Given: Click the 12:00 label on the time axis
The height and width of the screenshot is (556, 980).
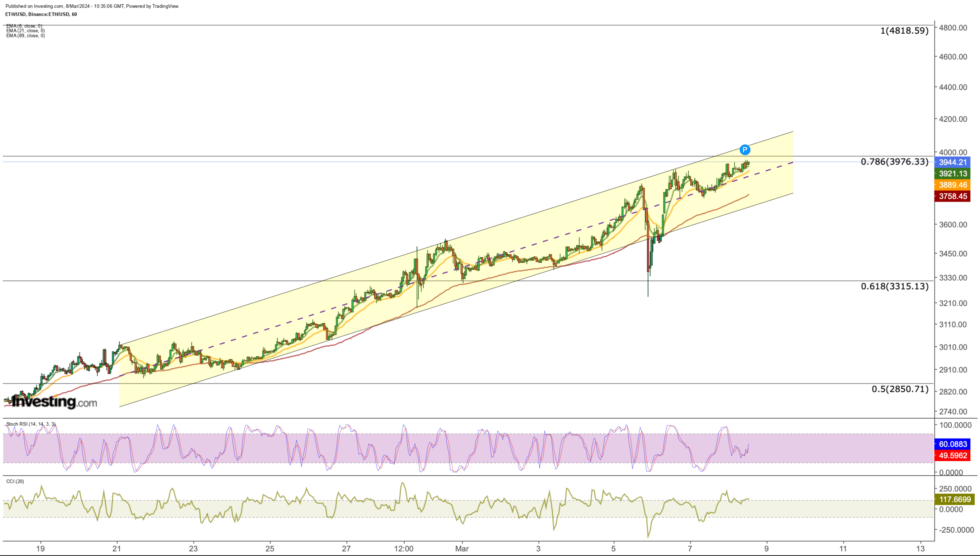Looking at the screenshot, I should (x=404, y=549).
